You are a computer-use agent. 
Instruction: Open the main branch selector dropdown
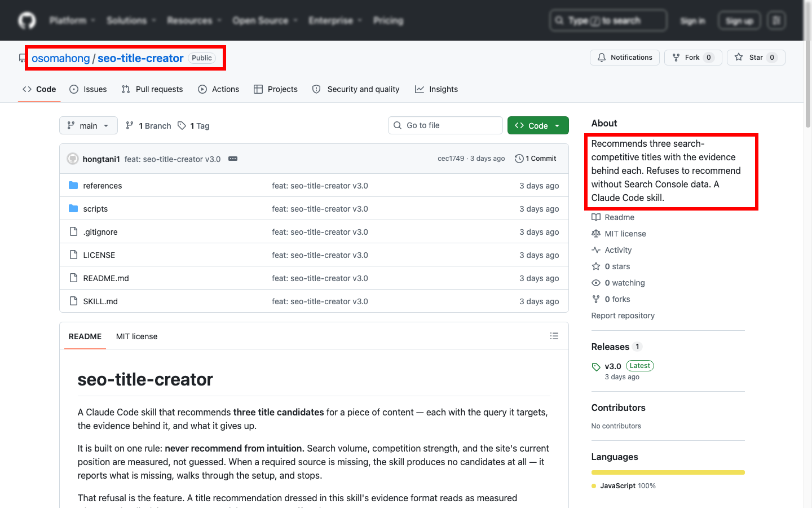tap(89, 125)
